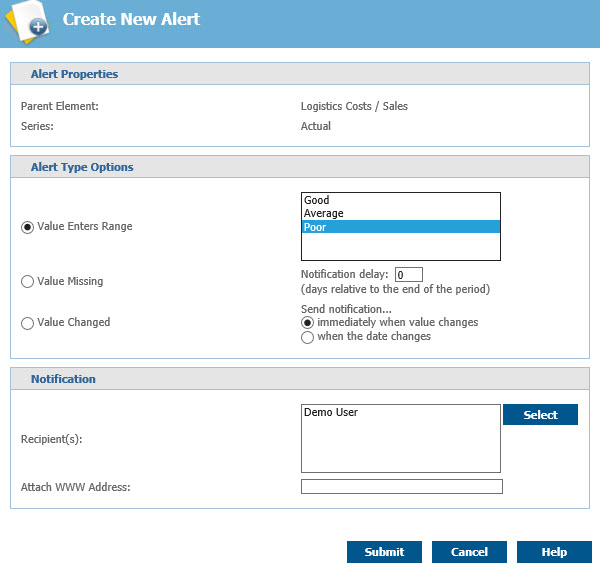
Task: Open the Help button
Action: click(554, 552)
